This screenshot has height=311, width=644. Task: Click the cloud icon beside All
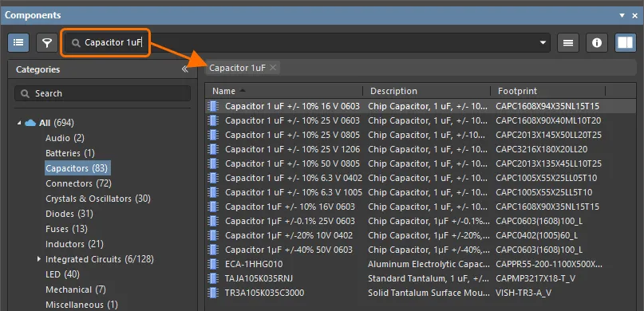click(30, 123)
